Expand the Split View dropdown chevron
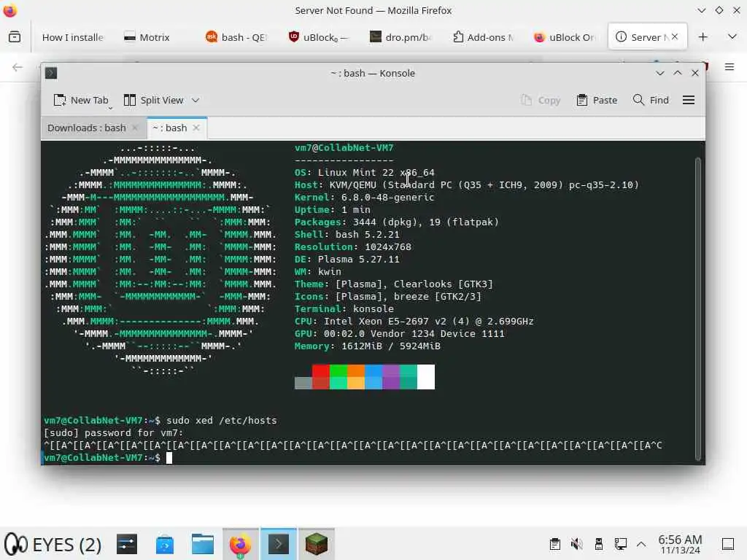 coord(196,100)
